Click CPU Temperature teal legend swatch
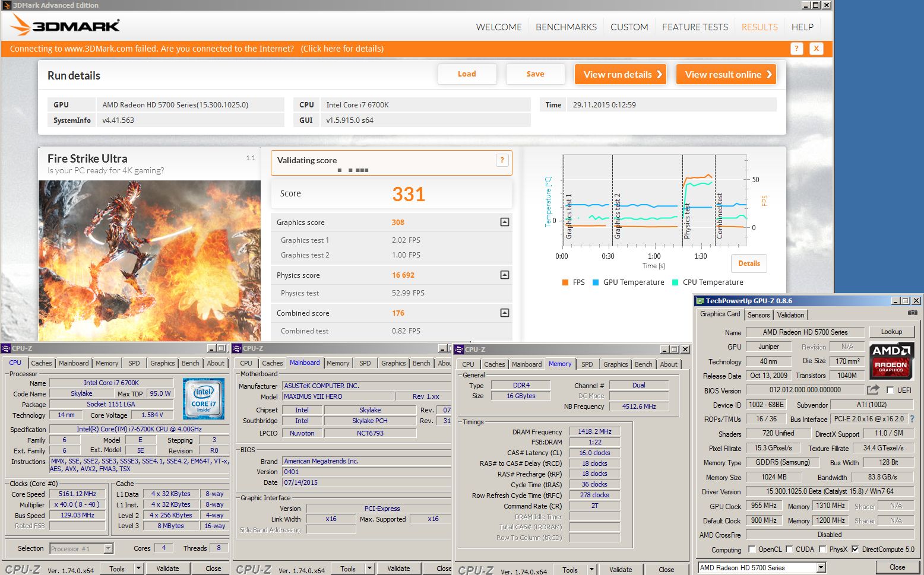924x575 pixels. point(675,282)
